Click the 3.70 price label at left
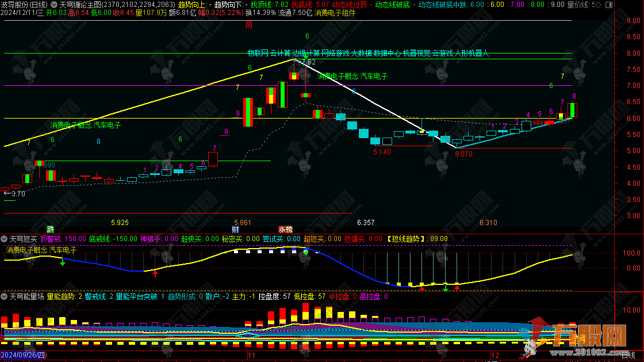The width and height of the screenshot is (644, 362). pyautogui.click(x=18, y=193)
